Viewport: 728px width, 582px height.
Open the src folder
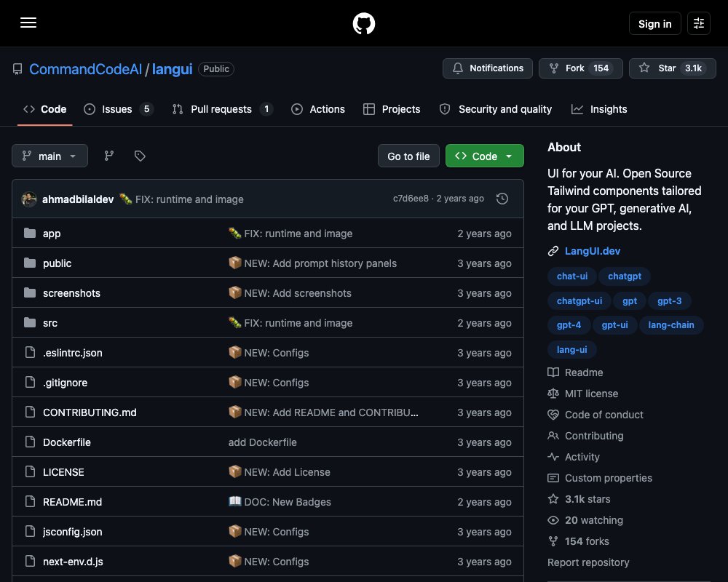click(x=50, y=323)
